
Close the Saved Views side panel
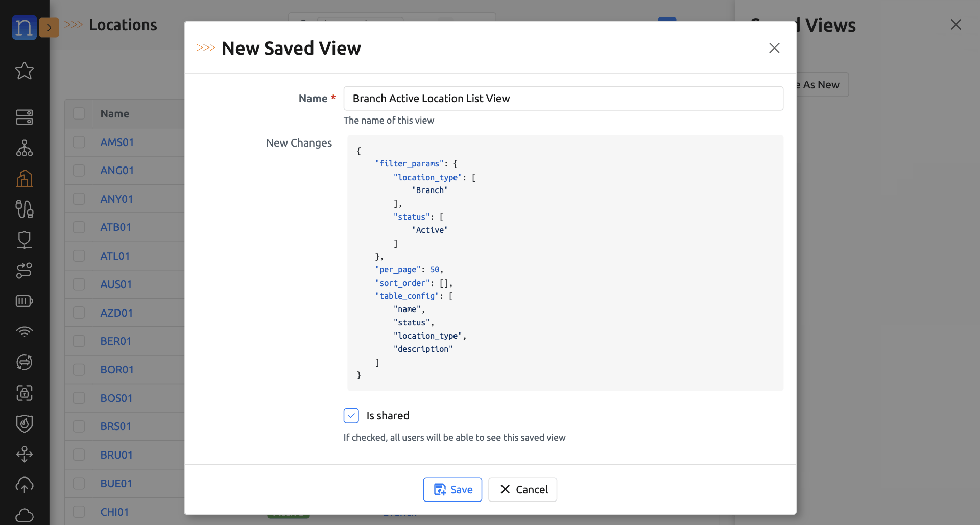(x=955, y=25)
